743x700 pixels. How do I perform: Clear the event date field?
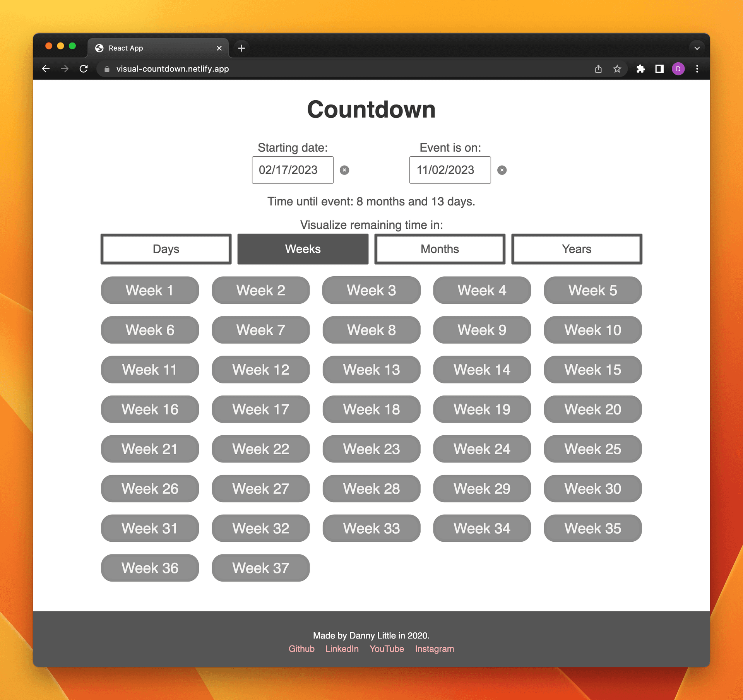coord(502,170)
